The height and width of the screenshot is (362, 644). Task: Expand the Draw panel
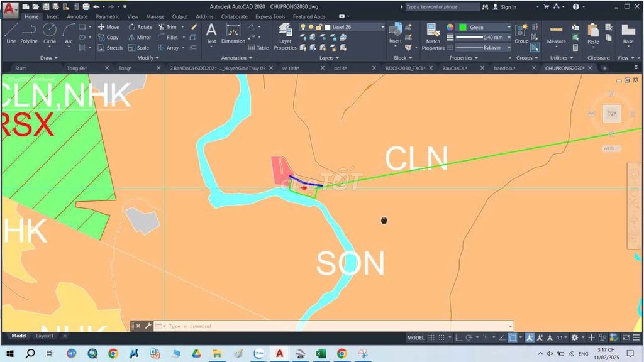(49, 58)
